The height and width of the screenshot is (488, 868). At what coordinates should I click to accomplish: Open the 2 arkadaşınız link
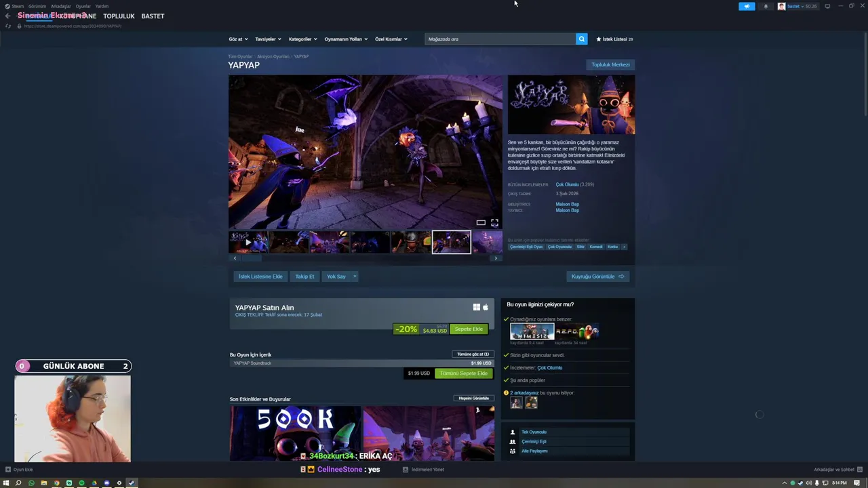[524, 393]
